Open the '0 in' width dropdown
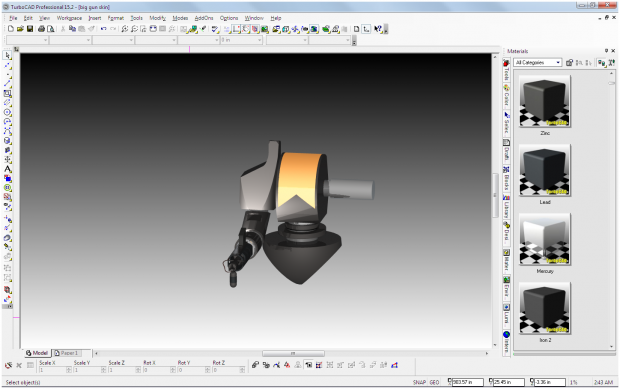Viewport: 620px width, 389px height. click(241, 40)
